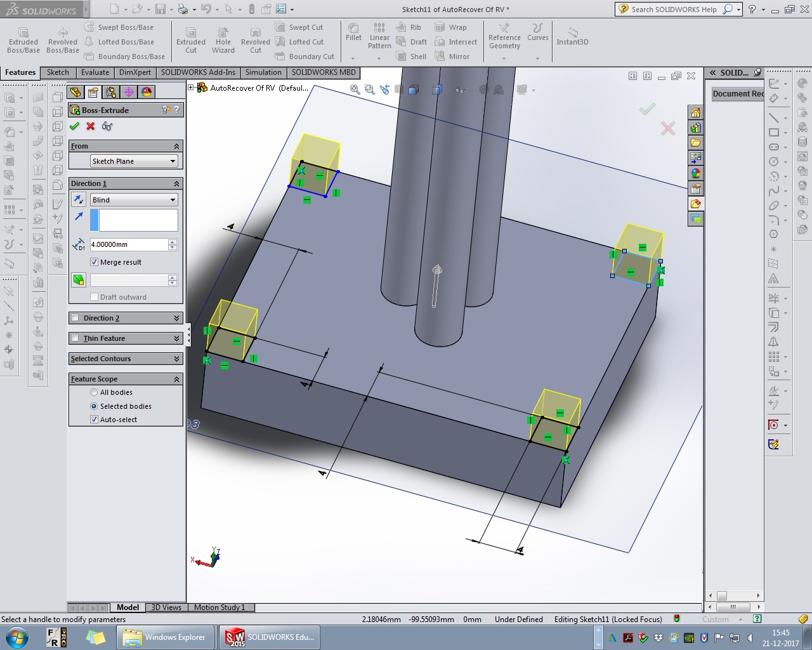The image size is (812, 650).
Task: Click the Detailed Preview eyeglasses icon
Action: point(107,126)
